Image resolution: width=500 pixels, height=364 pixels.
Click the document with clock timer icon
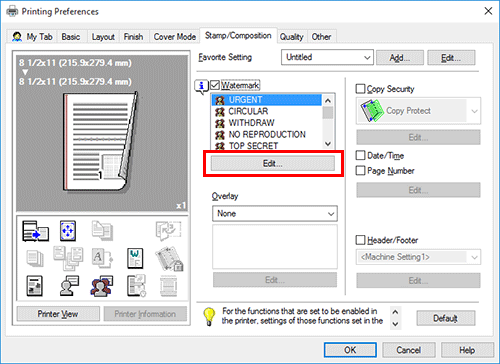(x=136, y=286)
